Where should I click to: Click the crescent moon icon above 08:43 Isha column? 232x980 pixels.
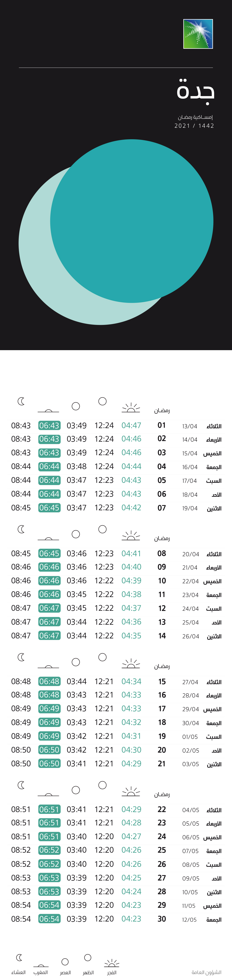pos(21,401)
